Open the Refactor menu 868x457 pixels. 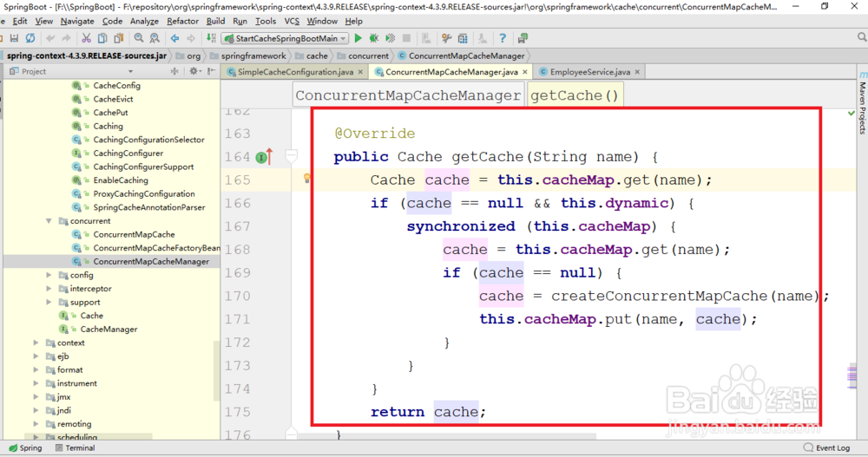[182, 21]
